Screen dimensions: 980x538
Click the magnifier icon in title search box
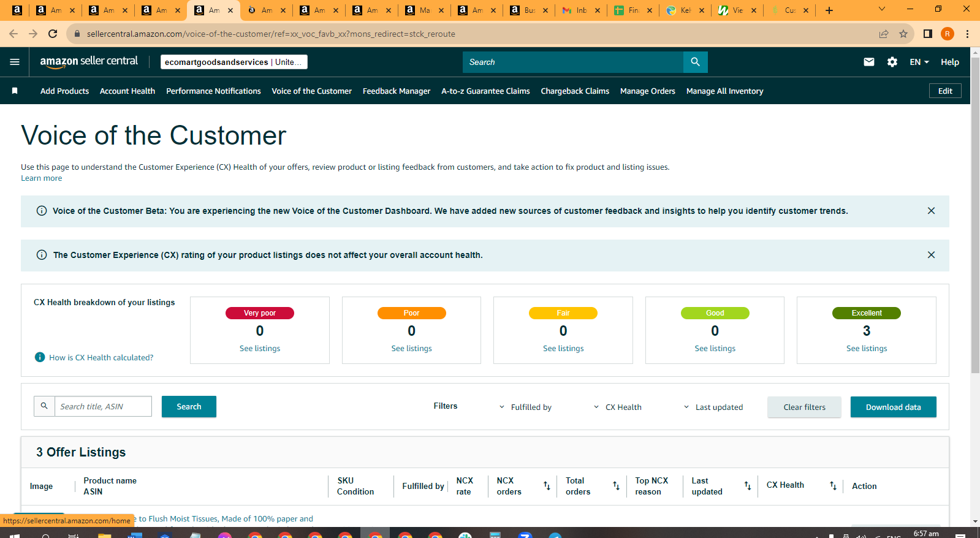pyautogui.click(x=44, y=406)
